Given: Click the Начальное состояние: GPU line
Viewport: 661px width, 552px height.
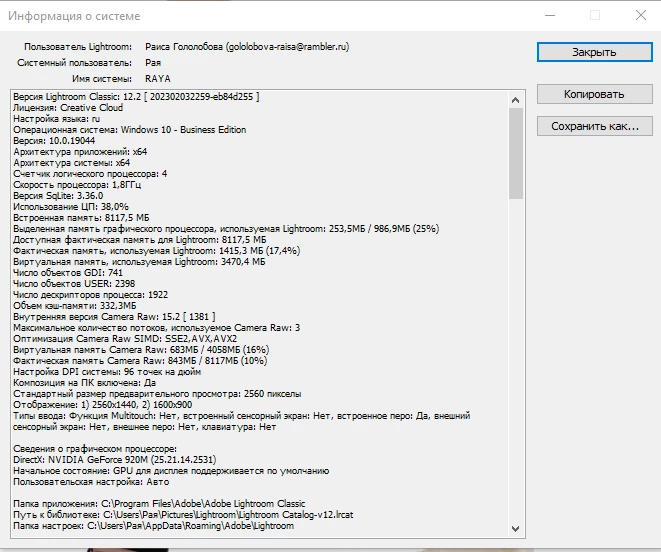Looking at the screenshot, I should tap(171, 470).
